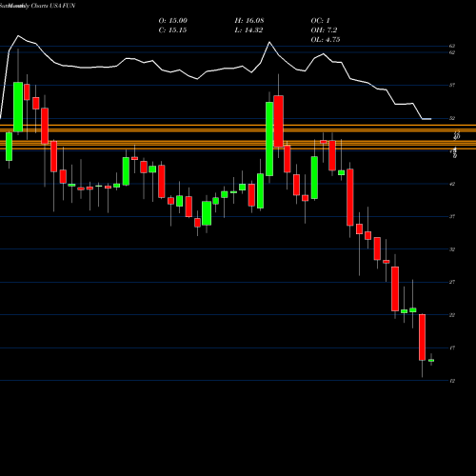Select the close value "C: 15.15"
The image size is (476, 476).
[x=172, y=30]
